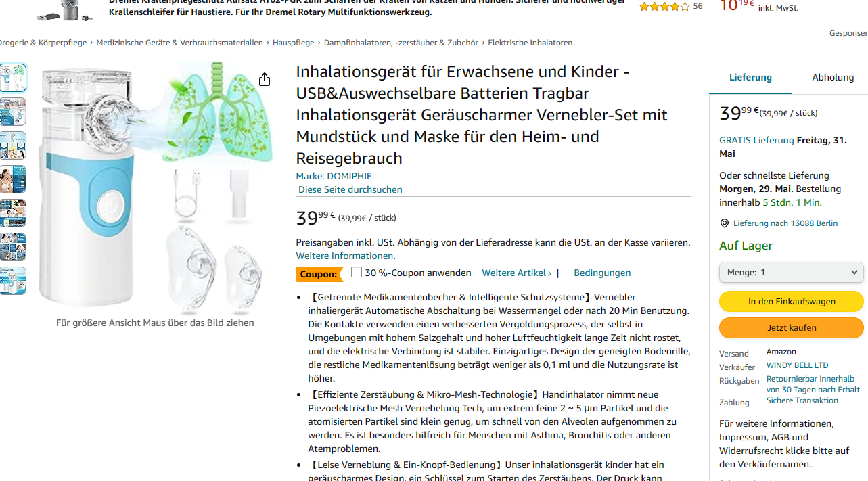Select the second product thumbnail image
The image size is (868, 481).
13,112
